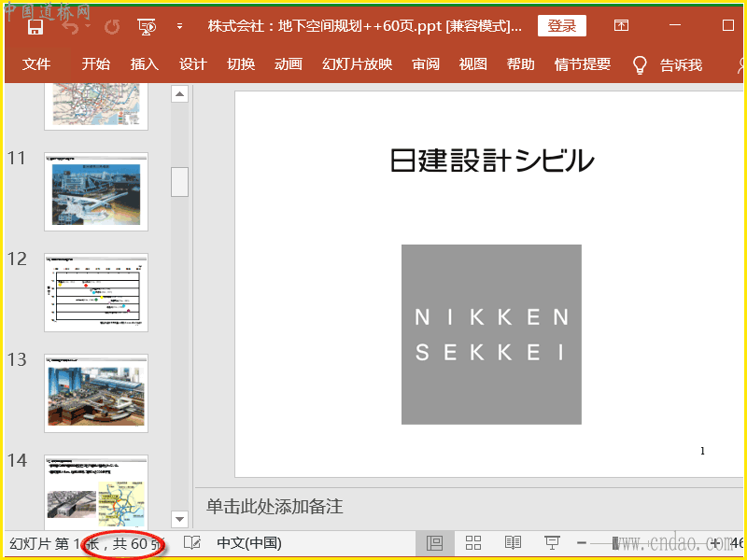
Task: Click the spell check icon in status bar
Action: [x=192, y=543]
